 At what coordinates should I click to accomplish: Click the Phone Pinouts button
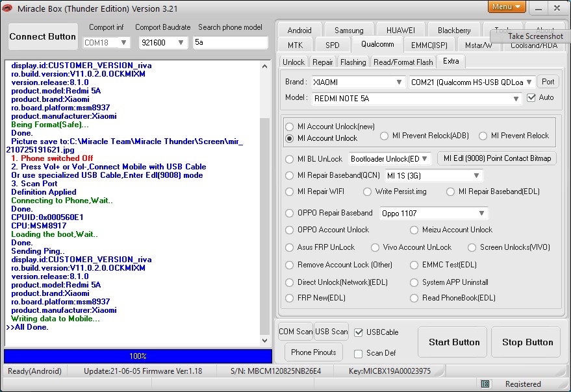click(x=314, y=352)
